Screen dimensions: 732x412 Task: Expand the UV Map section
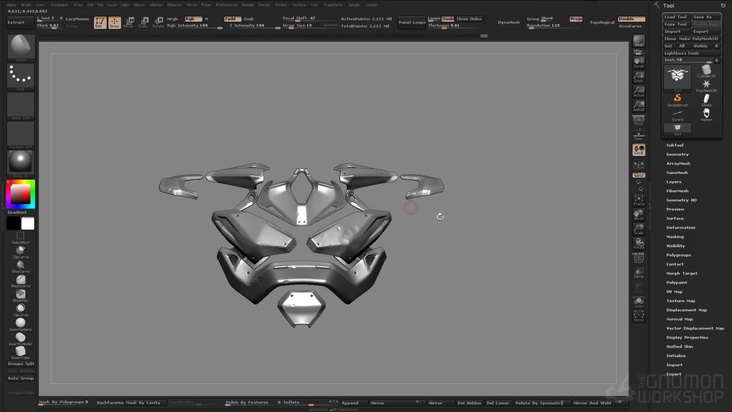tap(675, 292)
